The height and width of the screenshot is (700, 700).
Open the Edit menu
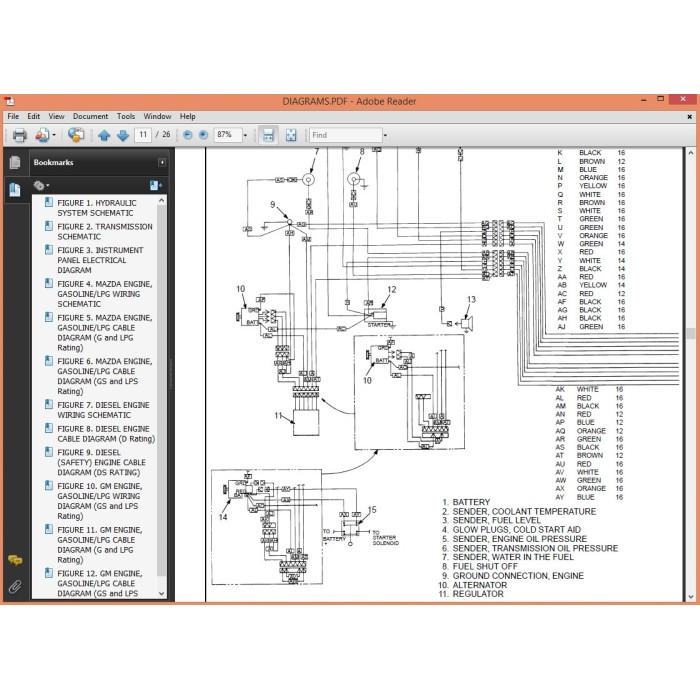(33, 116)
